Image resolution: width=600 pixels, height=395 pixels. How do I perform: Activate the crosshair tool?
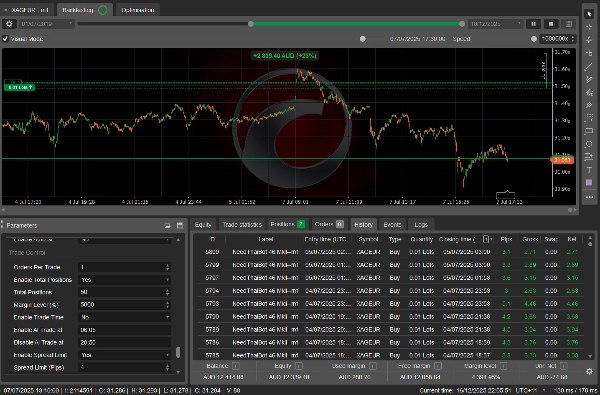click(589, 27)
